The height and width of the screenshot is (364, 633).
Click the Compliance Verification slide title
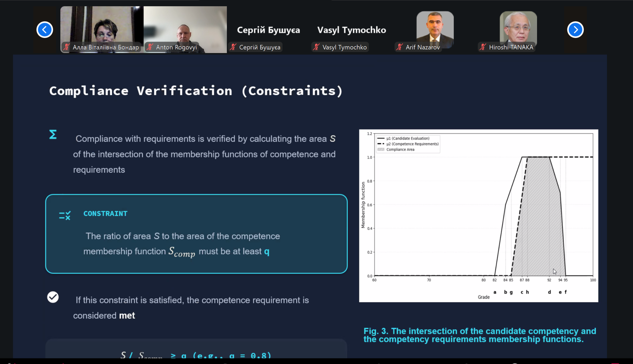click(x=196, y=91)
